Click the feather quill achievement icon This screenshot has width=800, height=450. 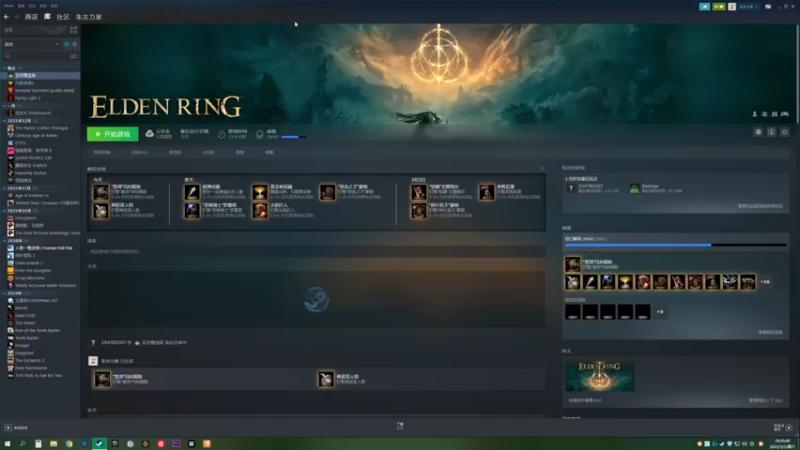[192, 192]
